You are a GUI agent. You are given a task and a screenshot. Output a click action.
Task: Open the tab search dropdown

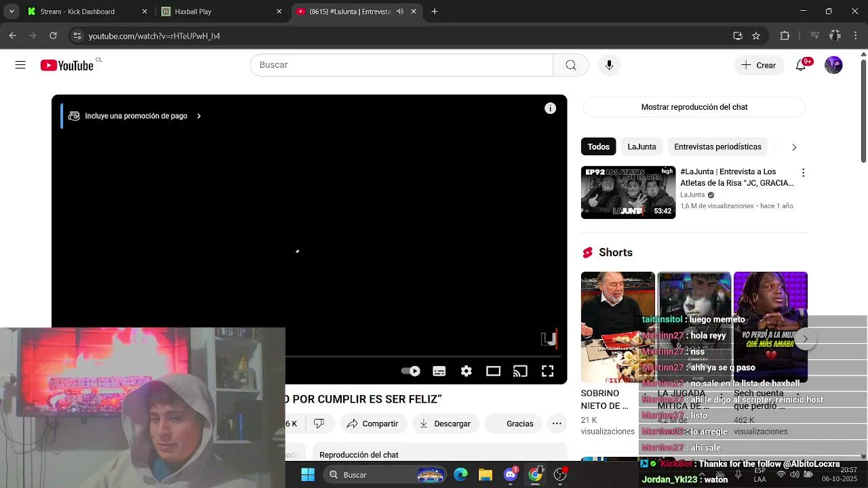point(12,12)
